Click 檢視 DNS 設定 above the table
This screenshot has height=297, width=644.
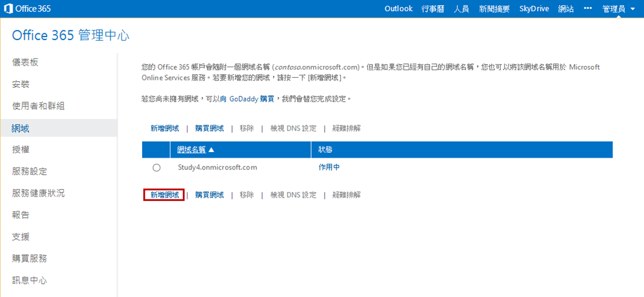tap(293, 128)
